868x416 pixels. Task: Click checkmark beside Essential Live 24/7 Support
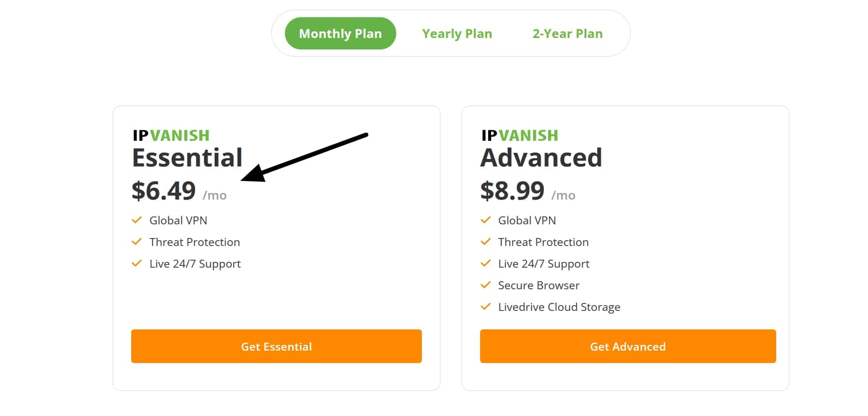(x=137, y=263)
